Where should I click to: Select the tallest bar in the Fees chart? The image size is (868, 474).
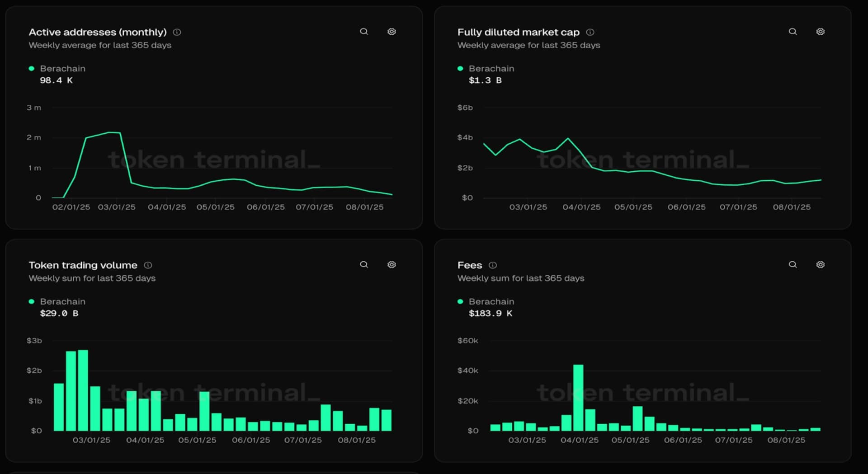click(579, 398)
